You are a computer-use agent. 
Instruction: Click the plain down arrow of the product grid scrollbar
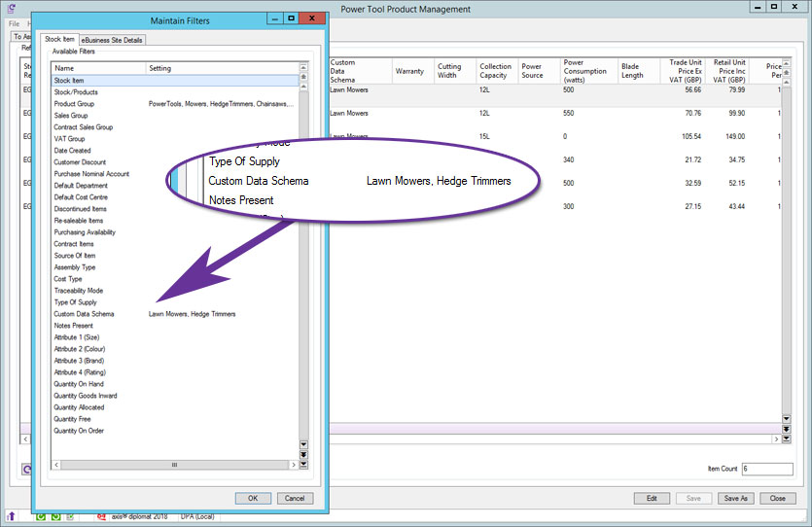tap(786, 419)
